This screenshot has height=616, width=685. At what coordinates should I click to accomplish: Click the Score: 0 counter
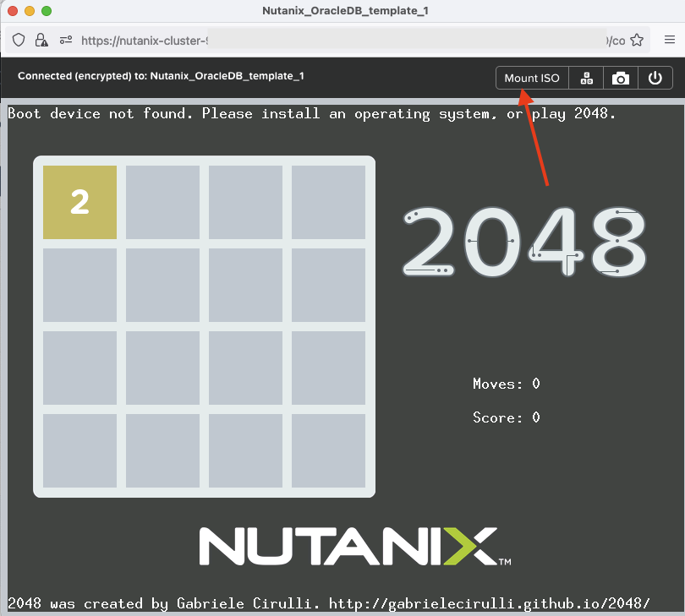[x=507, y=417]
